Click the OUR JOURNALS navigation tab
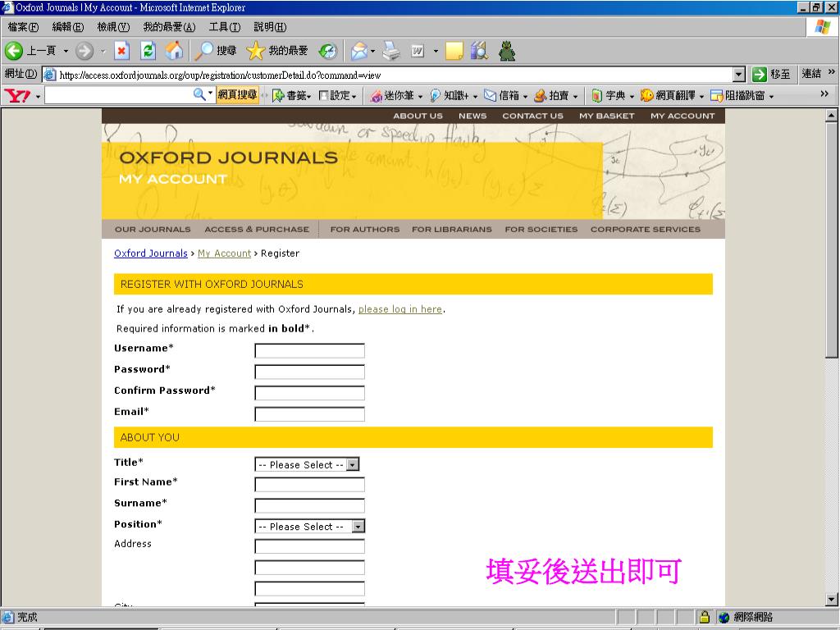 (x=153, y=230)
